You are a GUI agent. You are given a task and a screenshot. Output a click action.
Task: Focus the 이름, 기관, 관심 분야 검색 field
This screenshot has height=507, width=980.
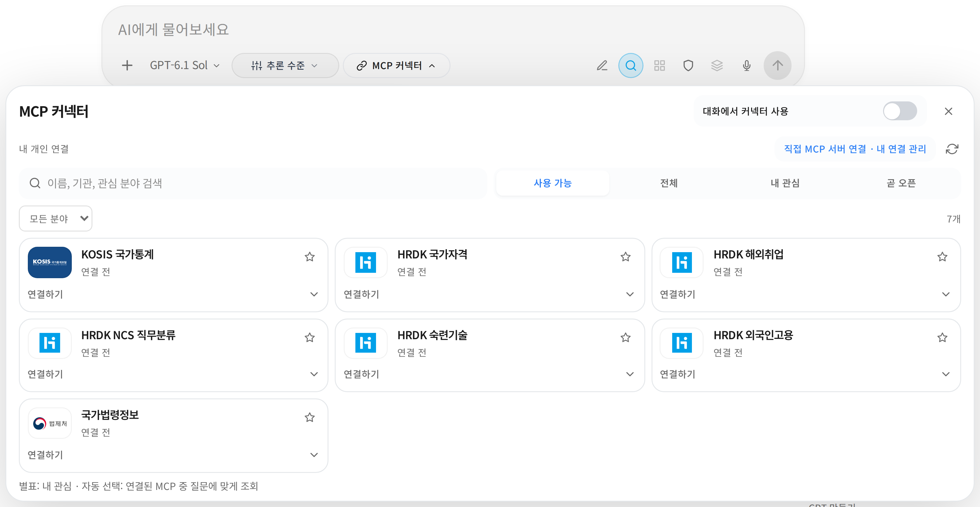click(x=253, y=183)
